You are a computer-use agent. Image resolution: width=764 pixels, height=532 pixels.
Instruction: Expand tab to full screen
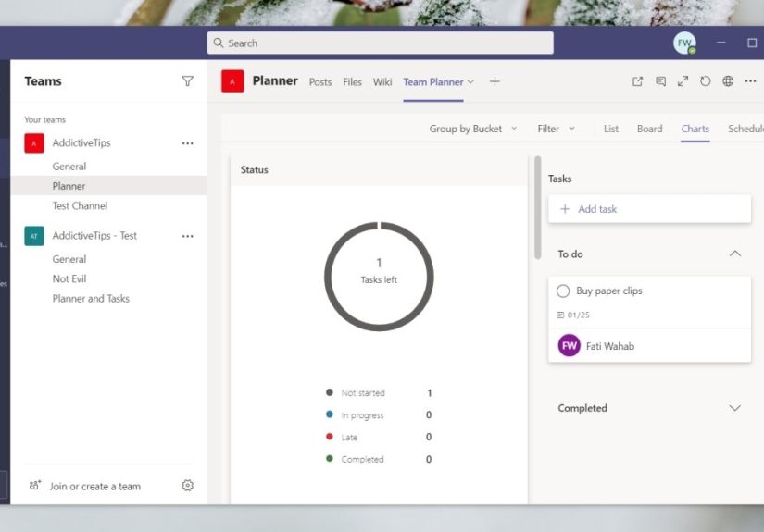pos(683,81)
